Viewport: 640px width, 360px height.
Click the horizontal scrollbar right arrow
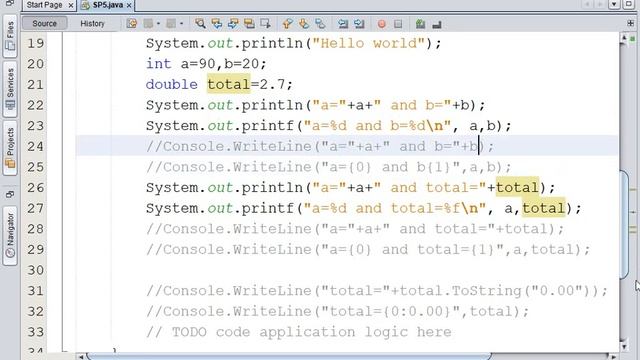(613, 357)
